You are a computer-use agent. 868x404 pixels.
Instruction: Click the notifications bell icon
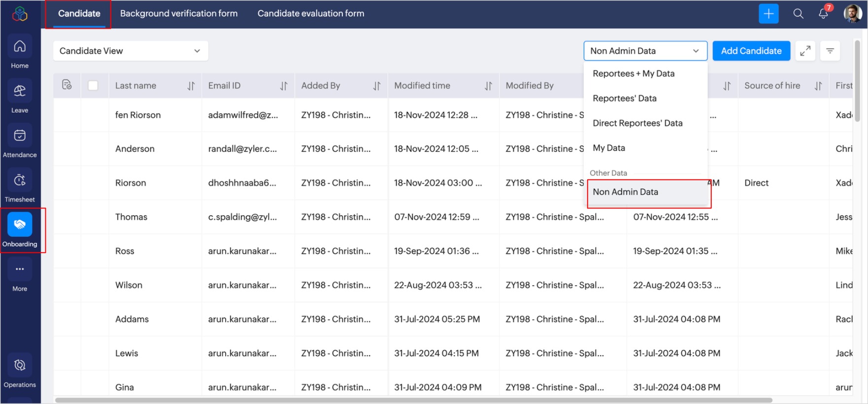[x=823, y=14]
